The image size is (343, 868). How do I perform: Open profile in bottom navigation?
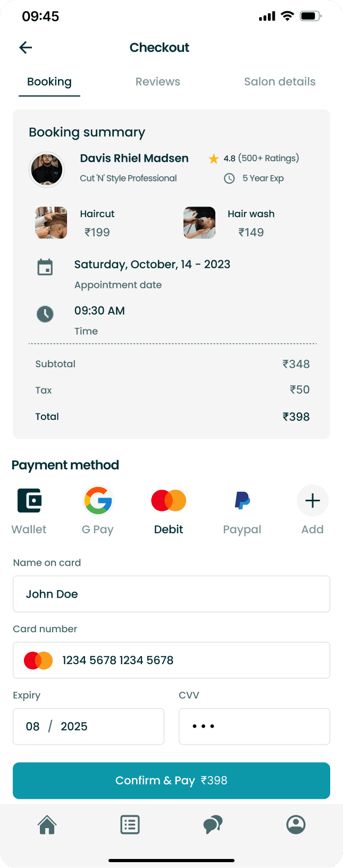point(296,825)
